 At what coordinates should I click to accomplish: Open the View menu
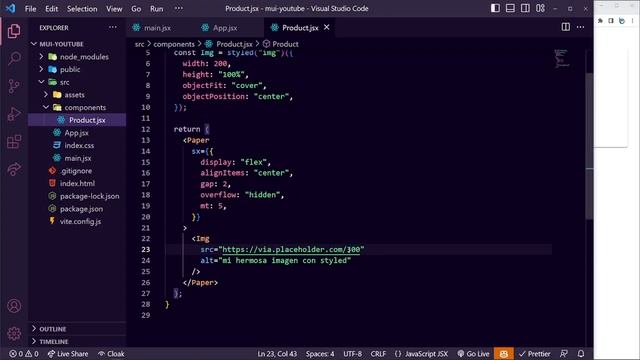tap(114, 9)
